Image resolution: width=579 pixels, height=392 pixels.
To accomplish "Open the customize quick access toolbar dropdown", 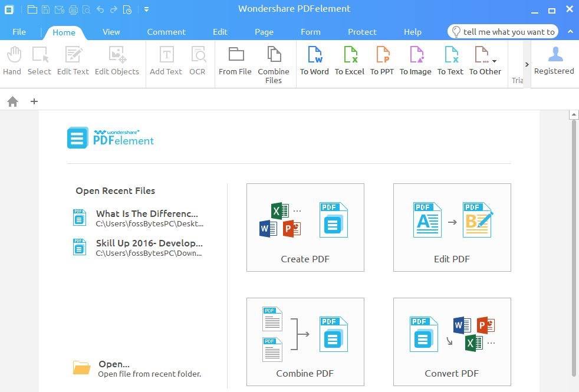I will pyautogui.click(x=146, y=9).
